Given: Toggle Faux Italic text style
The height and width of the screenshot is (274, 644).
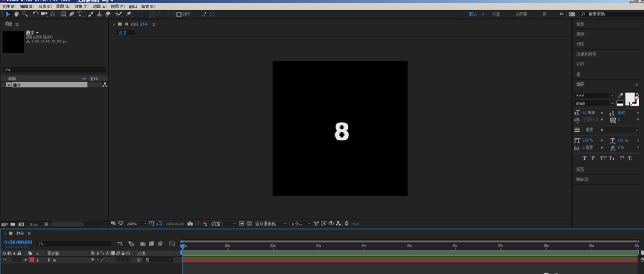Looking at the screenshot, I should 593,158.
